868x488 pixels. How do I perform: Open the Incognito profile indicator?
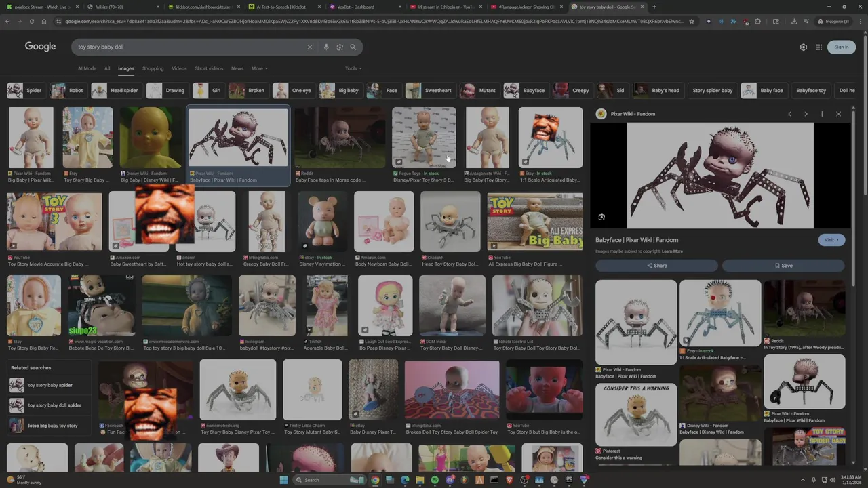833,21
